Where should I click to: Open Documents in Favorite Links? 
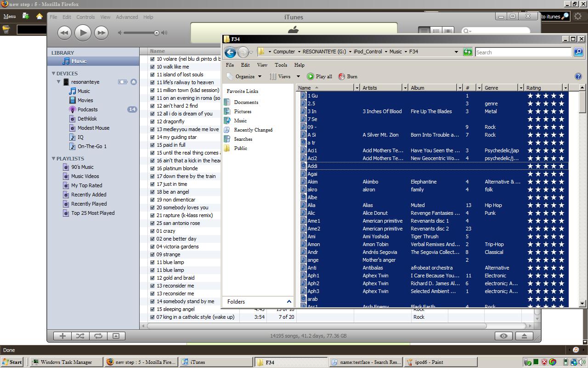(x=246, y=102)
